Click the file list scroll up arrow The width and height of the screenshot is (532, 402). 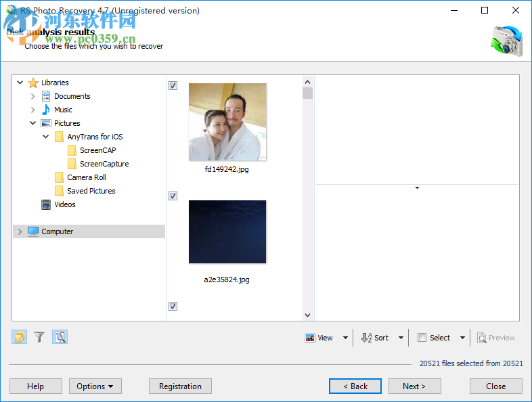tap(308, 82)
